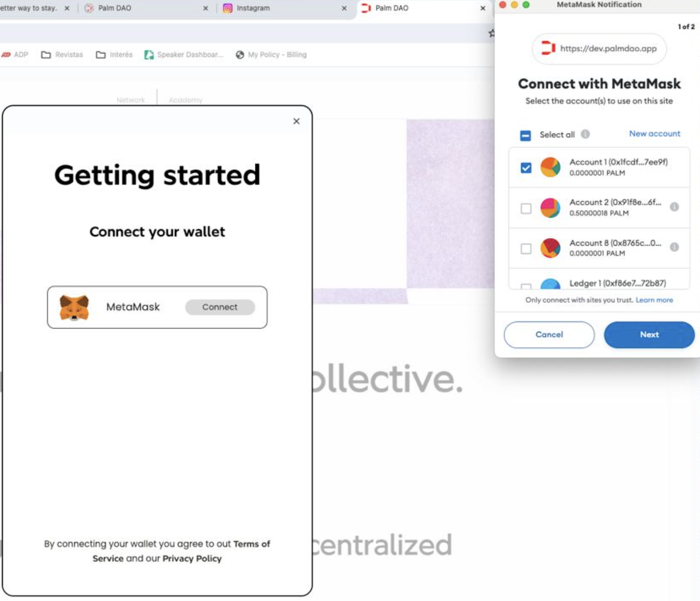Click the Connect button for MetaMask
This screenshot has width=700, height=601.
220,307
